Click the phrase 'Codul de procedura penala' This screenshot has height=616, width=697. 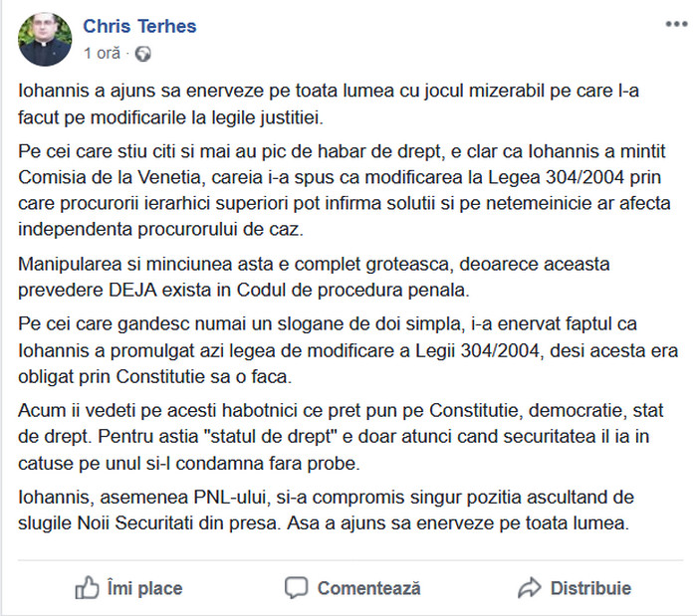(351, 291)
